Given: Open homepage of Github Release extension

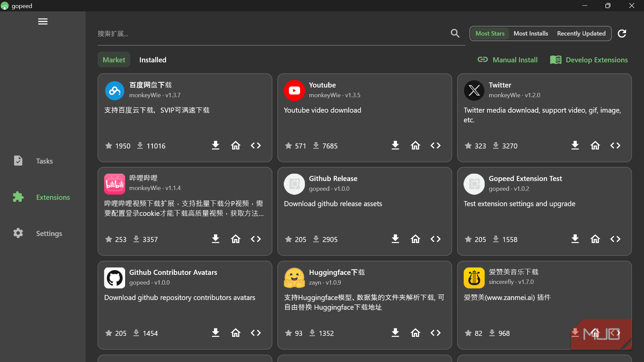Looking at the screenshot, I should (x=415, y=239).
